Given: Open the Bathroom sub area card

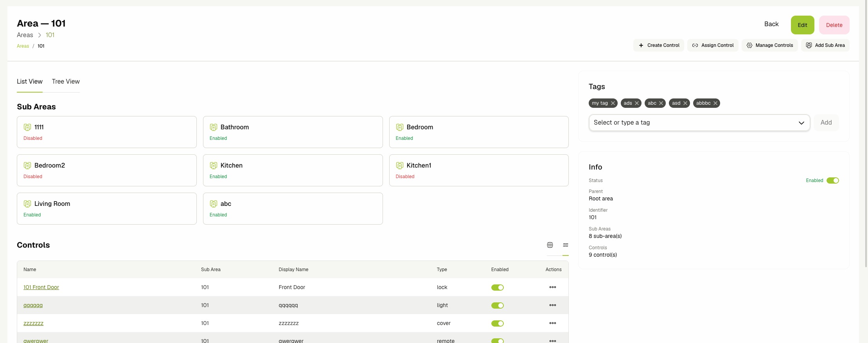Looking at the screenshot, I should pyautogui.click(x=293, y=132).
